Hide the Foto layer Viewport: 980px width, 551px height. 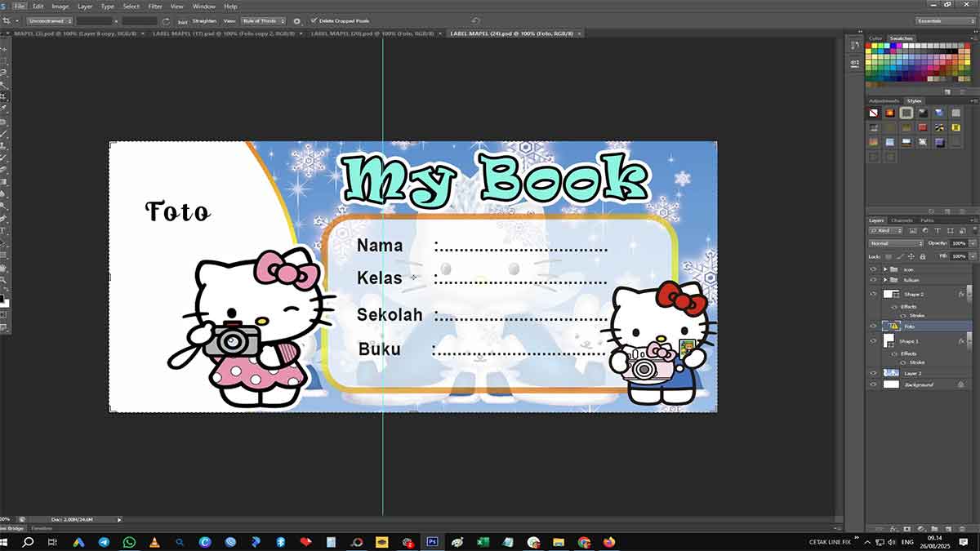click(873, 326)
